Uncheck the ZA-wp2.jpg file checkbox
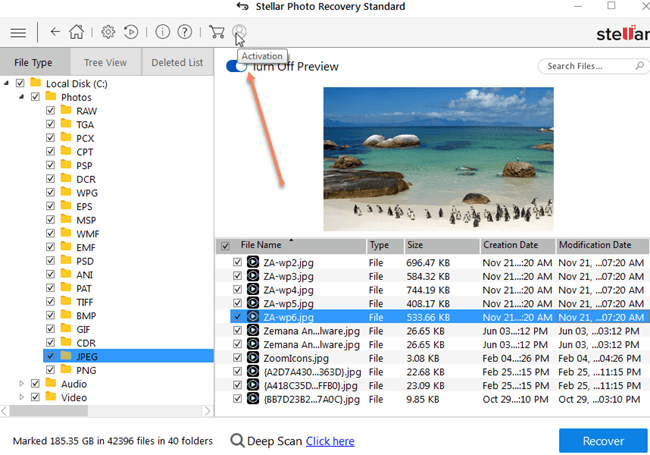650x455 pixels. pyautogui.click(x=237, y=262)
